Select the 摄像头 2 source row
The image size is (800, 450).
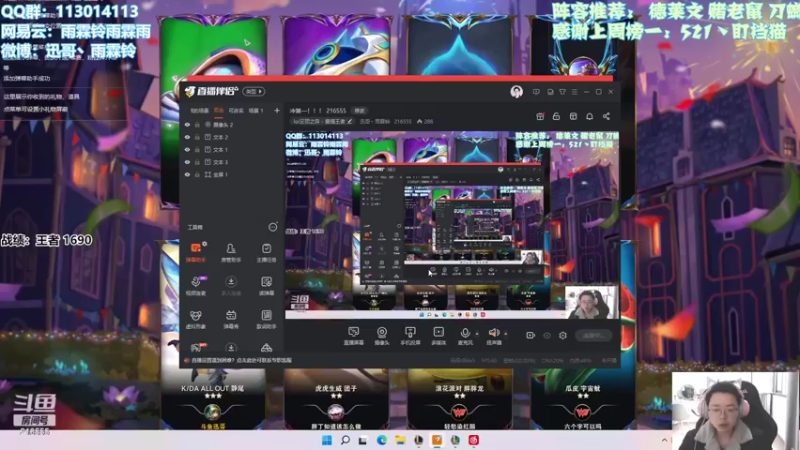click(x=232, y=124)
